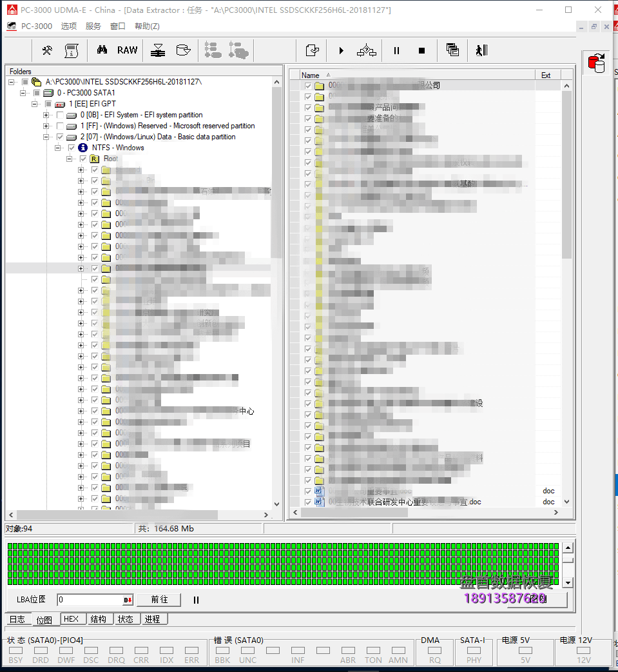
Task: Sort file list by Ext column
Action: coord(548,75)
